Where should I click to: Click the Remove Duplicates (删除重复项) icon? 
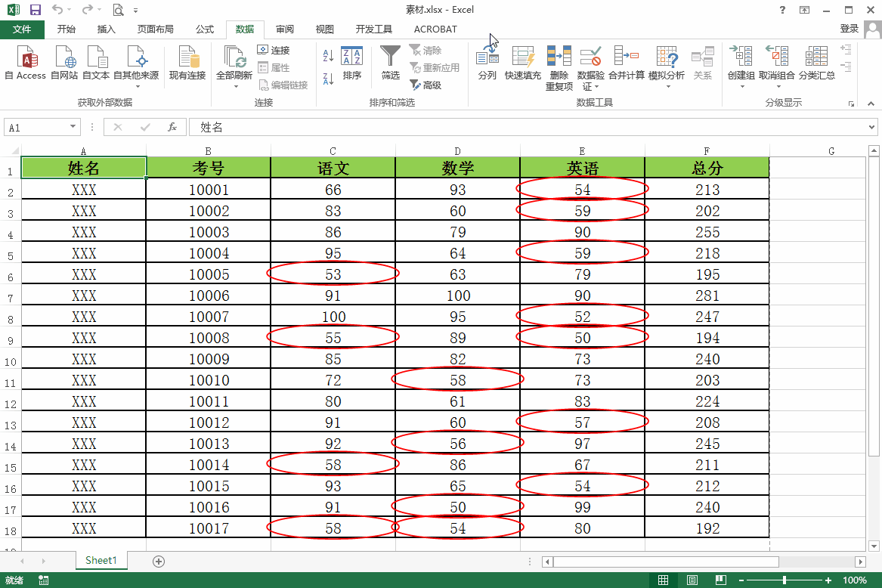pos(559,57)
